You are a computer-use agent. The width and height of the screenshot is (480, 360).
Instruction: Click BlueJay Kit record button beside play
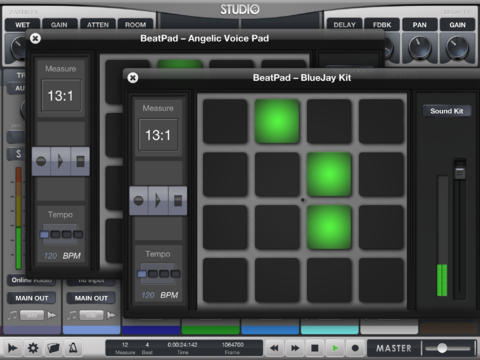click(139, 201)
